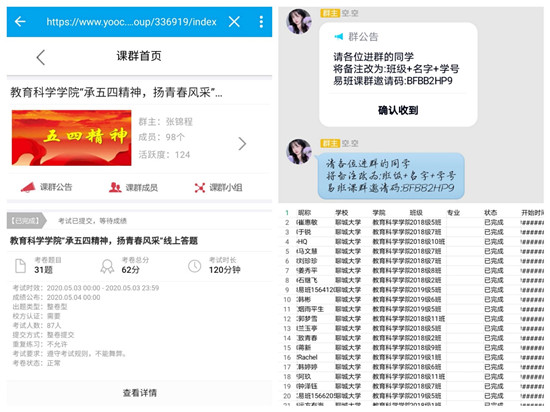The width and height of the screenshot is (550, 412).
Task: Select row 16 cell Rachel
Action: click(307, 357)
